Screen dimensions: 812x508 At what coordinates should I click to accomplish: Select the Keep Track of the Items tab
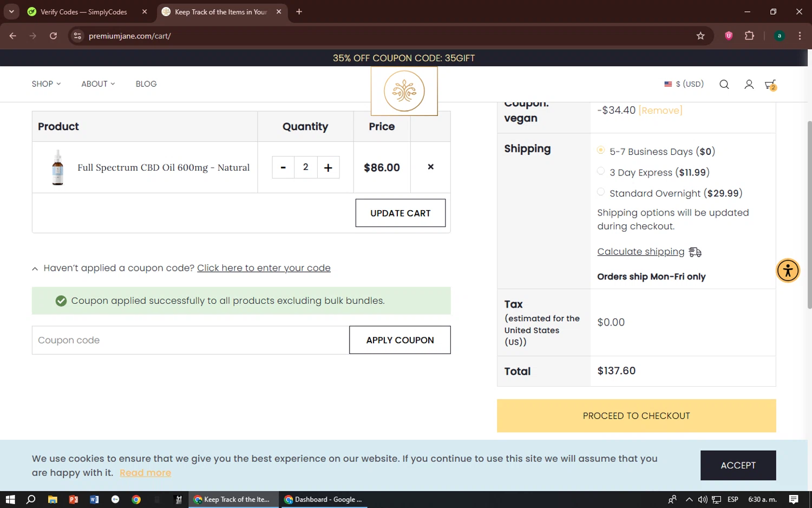[222, 11]
